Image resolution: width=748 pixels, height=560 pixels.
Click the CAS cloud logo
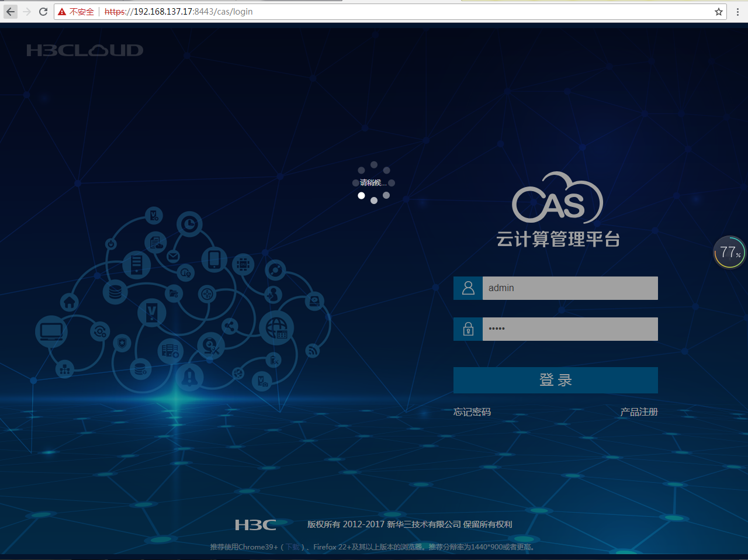(x=557, y=198)
